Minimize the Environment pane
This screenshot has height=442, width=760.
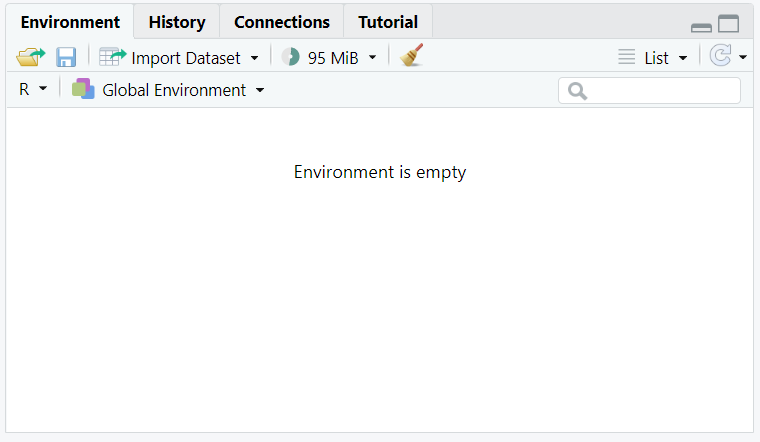tap(701, 28)
